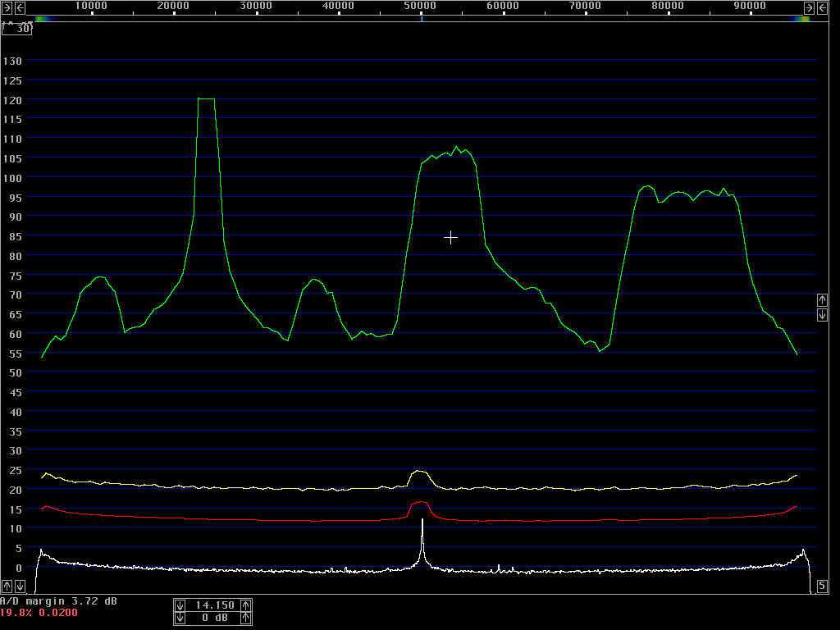Image resolution: width=840 pixels, height=630 pixels.
Task: Click the right-arrow box at top-left corner
Action: click(7, 7)
